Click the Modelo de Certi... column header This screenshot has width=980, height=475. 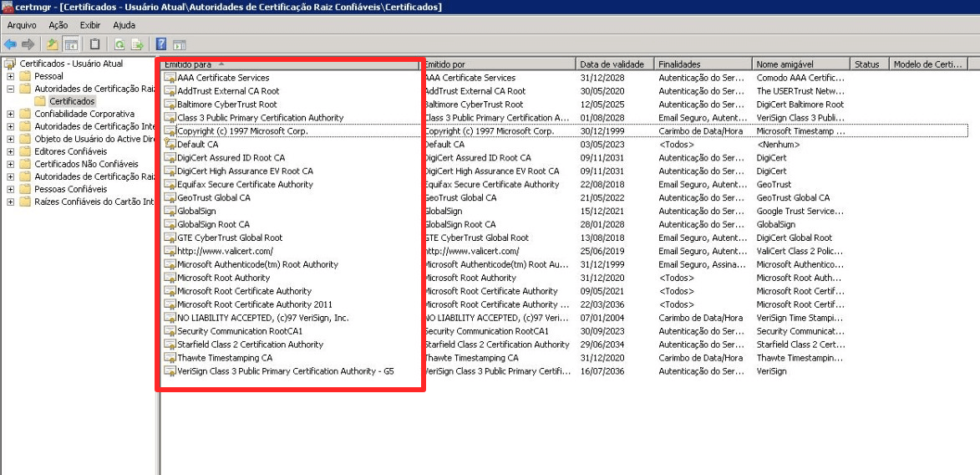pos(929,64)
